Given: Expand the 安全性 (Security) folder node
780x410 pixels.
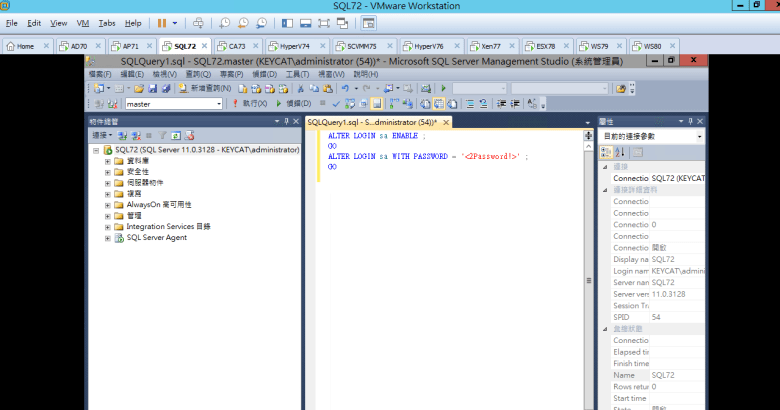Looking at the screenshot, I should (108, 171).
